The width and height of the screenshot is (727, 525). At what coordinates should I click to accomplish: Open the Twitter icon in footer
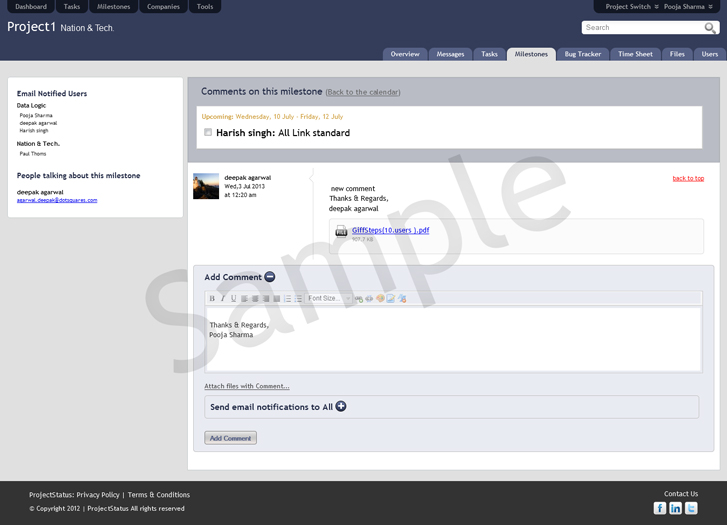[x=691, y=508]
